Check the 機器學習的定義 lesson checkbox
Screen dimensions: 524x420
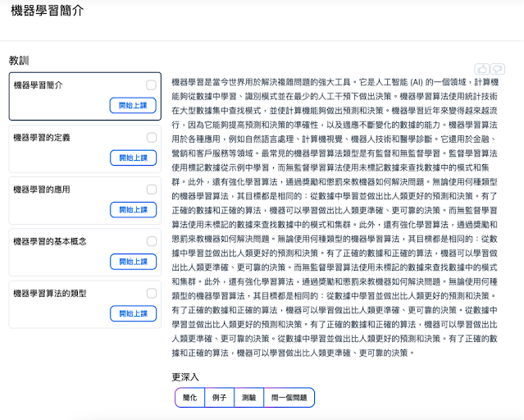coord(152,138)
